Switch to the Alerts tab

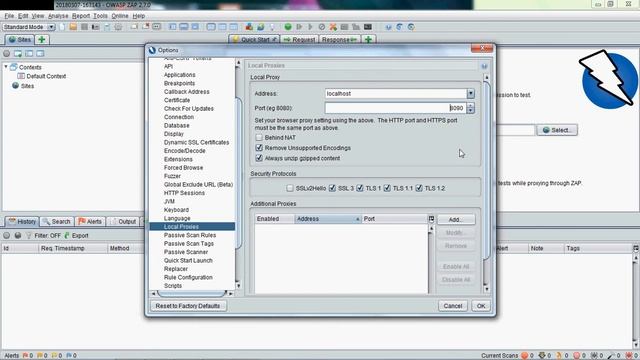click(90, 222)
